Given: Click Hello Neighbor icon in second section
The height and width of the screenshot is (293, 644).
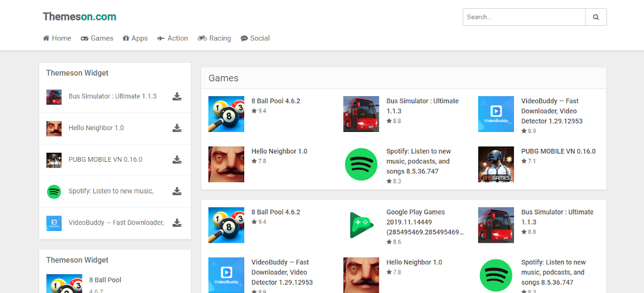Looking at the screenshot, I should [361, 275].
